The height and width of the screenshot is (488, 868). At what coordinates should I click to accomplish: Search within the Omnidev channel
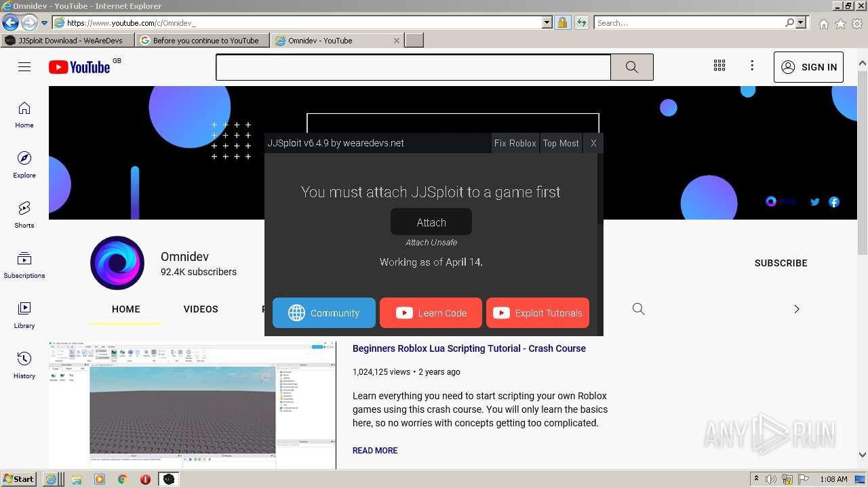[x=638, y=309]
